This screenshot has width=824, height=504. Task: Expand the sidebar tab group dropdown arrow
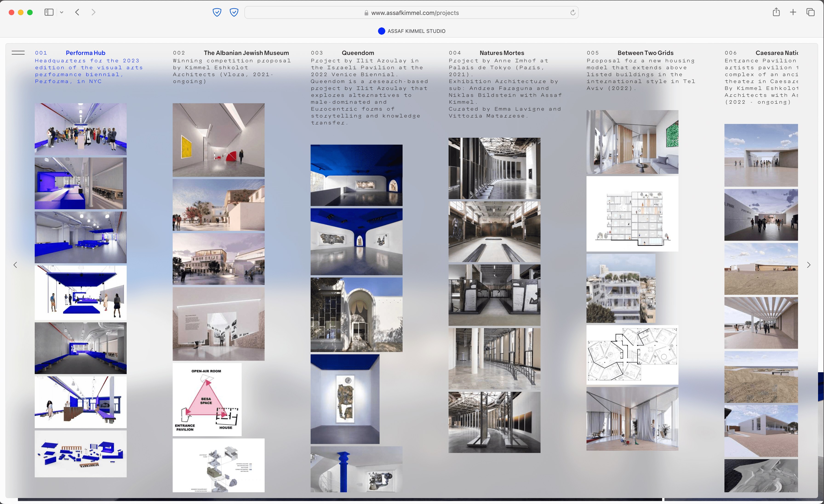62,12
